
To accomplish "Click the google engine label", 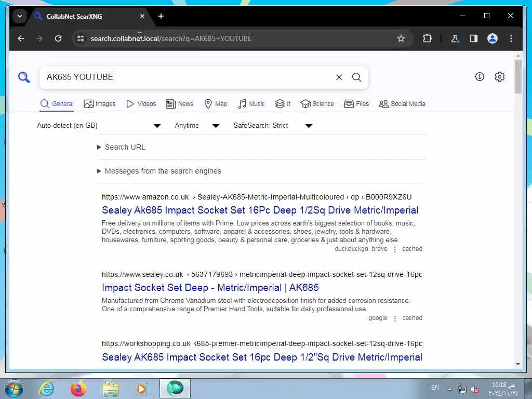I will pyautogui.click(x=378, y=318).
